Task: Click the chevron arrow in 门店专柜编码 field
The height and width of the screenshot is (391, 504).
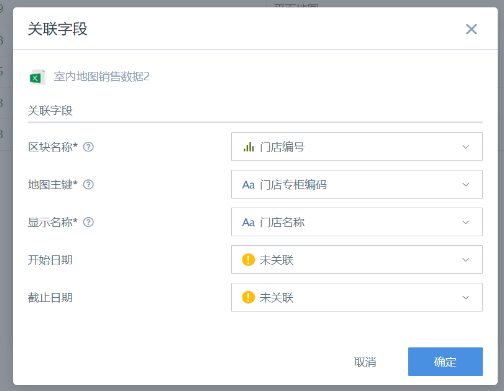Action: tap(466, 185)
